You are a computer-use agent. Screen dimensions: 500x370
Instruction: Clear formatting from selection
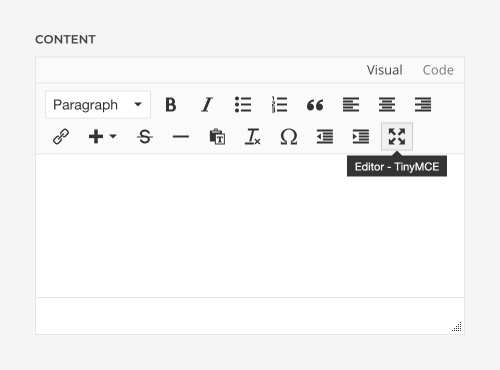coord(253,137)
